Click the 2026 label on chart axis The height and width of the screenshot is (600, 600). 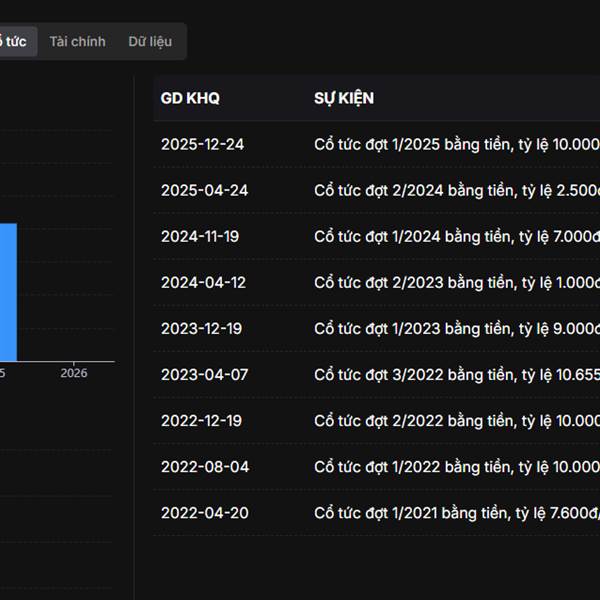[x=73, y=373]
